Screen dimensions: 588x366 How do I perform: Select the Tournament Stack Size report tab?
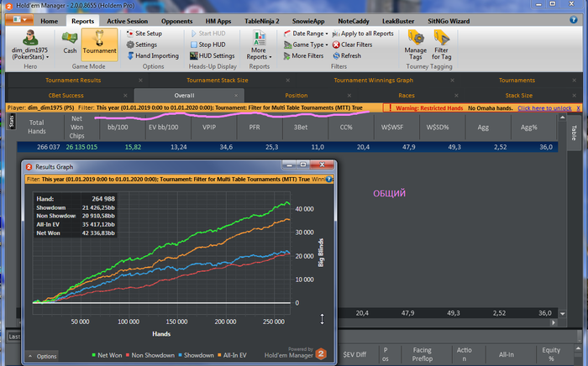pyautogui.click(x=217, y=81)
